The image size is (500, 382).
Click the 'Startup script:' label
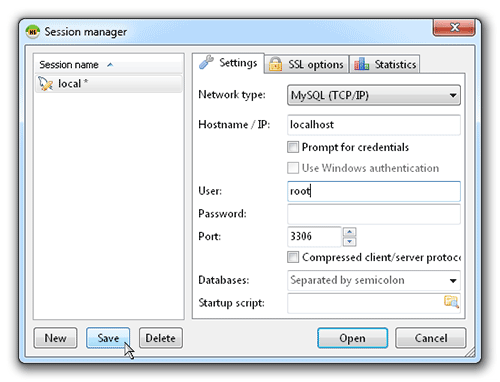[x=231, y=303]
